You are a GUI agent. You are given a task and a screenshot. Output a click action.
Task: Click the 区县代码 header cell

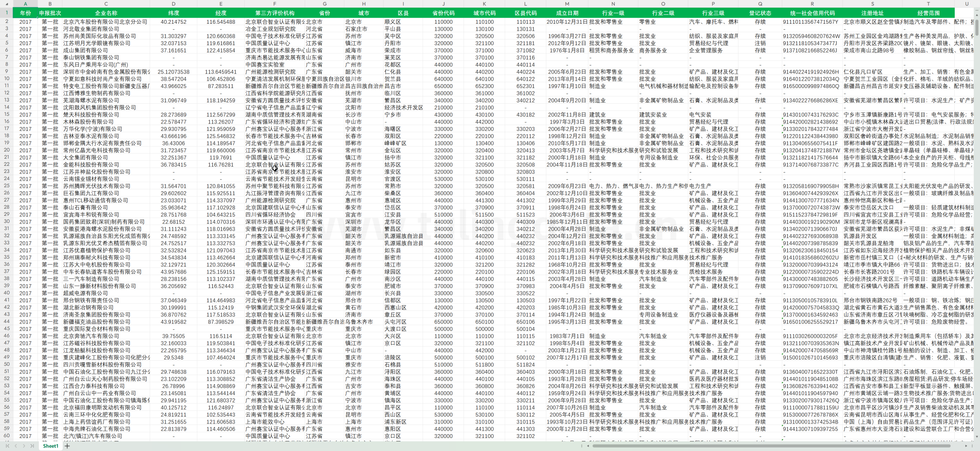[x=525, y=13]
